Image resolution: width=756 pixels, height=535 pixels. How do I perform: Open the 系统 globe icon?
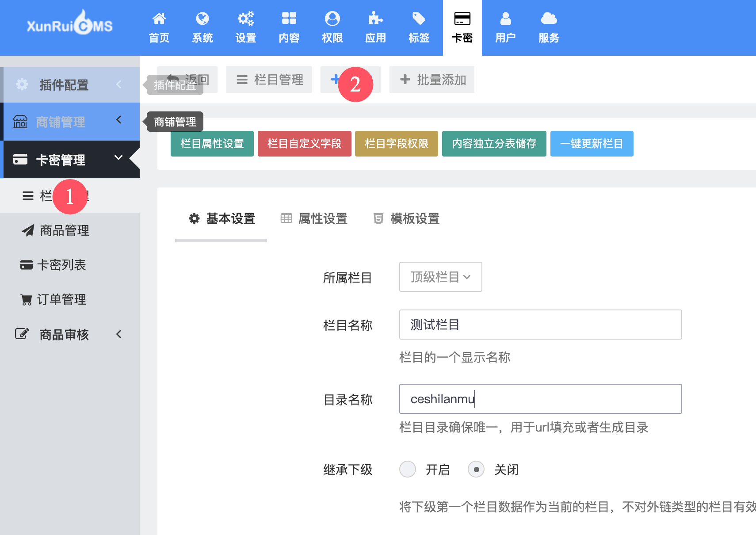pos(202,19)
